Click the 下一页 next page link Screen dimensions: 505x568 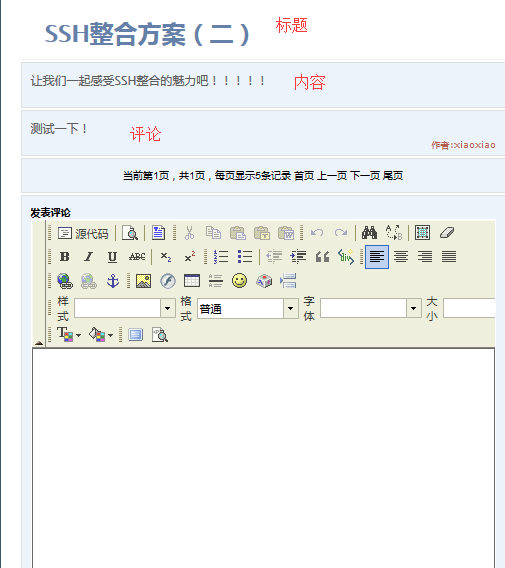[x=365, y=176]
